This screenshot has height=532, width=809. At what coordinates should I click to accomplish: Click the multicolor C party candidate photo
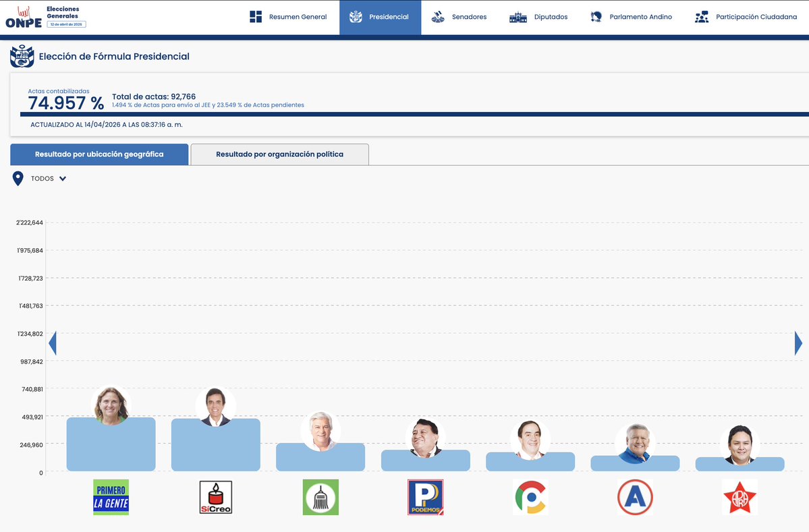click(x=530, y=440)
